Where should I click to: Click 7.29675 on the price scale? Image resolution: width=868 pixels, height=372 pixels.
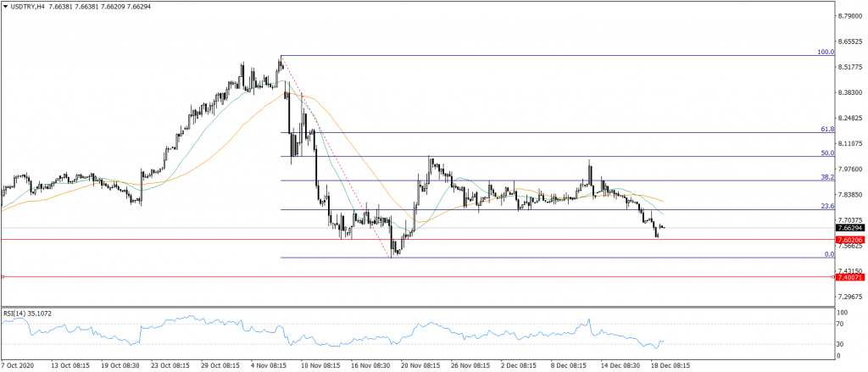pos(851,297)
